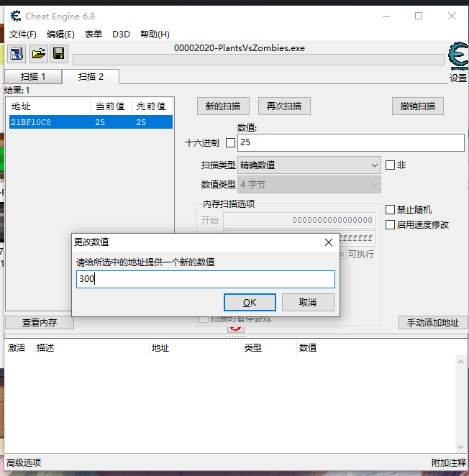The height and width of the screenshot is (476, 469).
Task: Click the open file folder icon
Action: click(39, 54)
